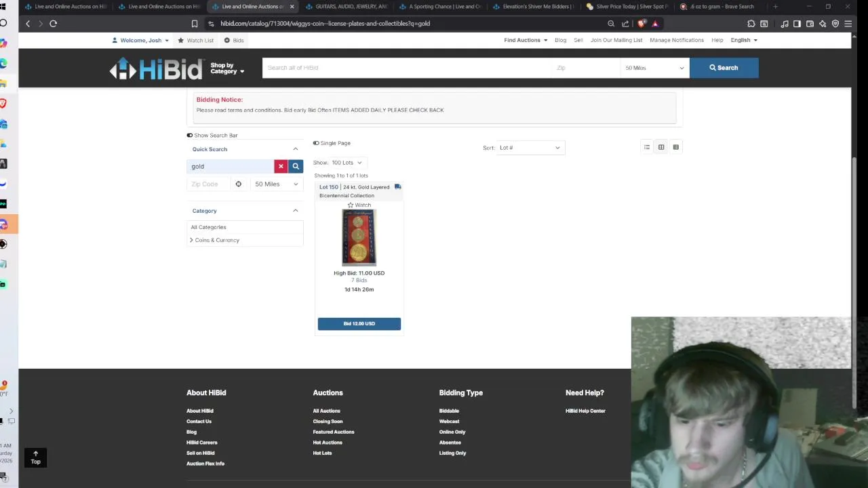Click the blue Search button
Viewport: 868px width, 488px height.
[x=724, y=68]
